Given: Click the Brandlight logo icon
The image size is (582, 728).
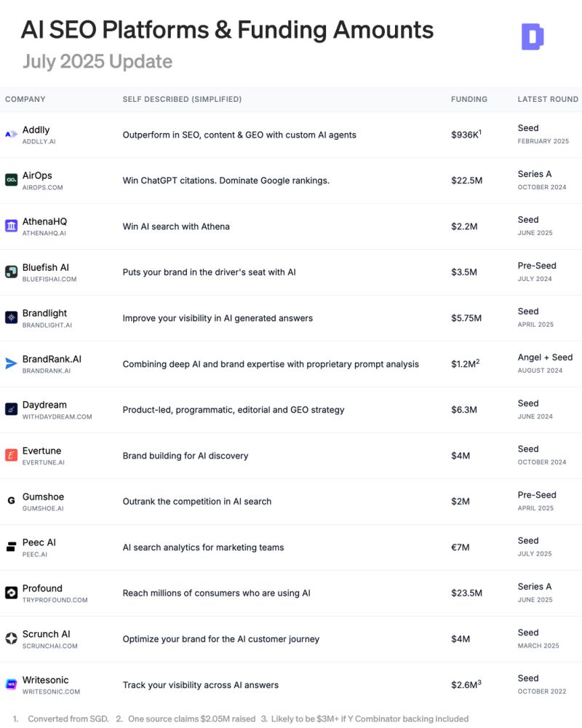Looking at the screenshot, I should pos(11,317).
